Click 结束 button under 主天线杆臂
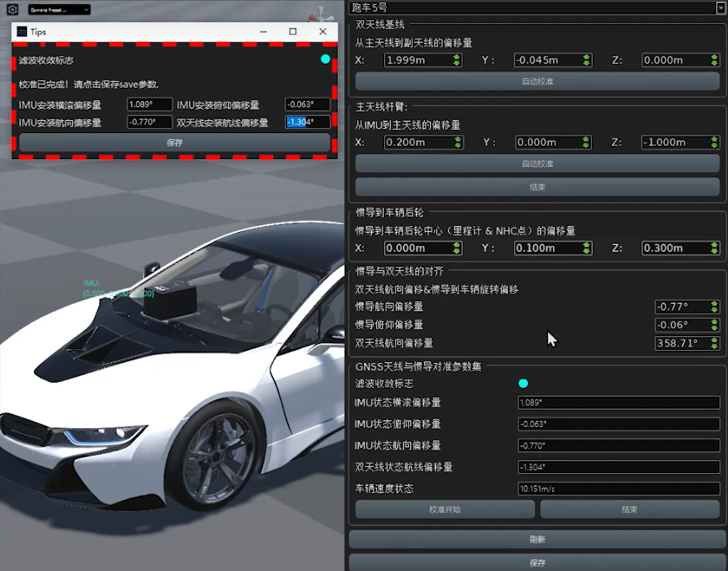 (x=537, y=187)
